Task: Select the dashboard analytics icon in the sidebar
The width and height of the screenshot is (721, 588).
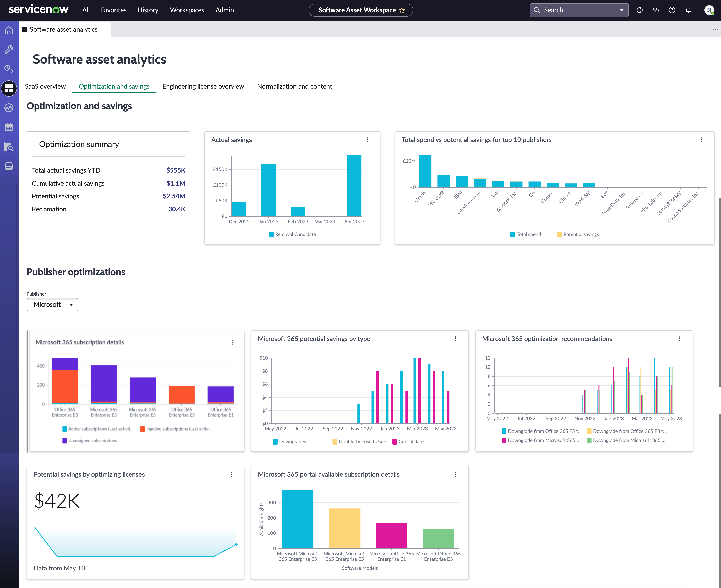Action: (x=9, y=89)
